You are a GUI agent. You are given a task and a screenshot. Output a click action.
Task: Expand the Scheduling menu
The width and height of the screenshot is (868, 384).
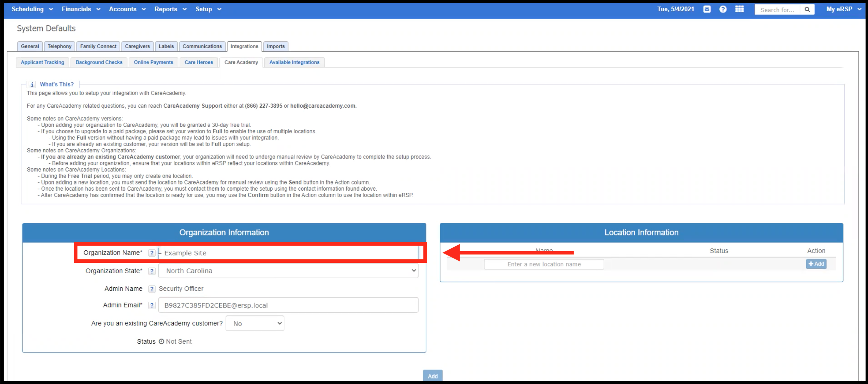coord(32,9)
